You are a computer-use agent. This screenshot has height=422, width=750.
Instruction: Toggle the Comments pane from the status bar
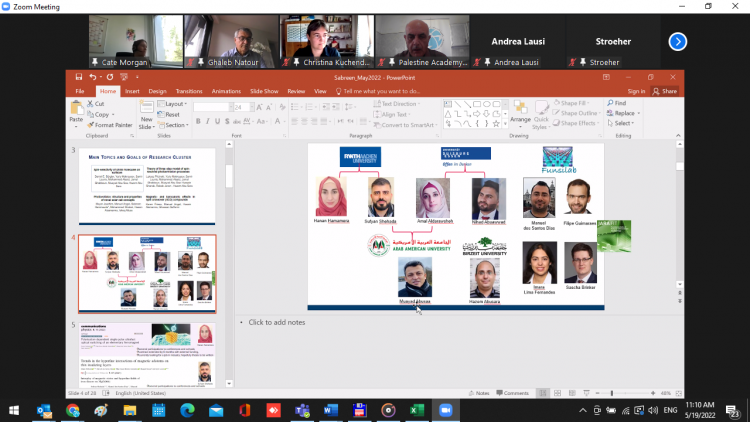[512, 393]
